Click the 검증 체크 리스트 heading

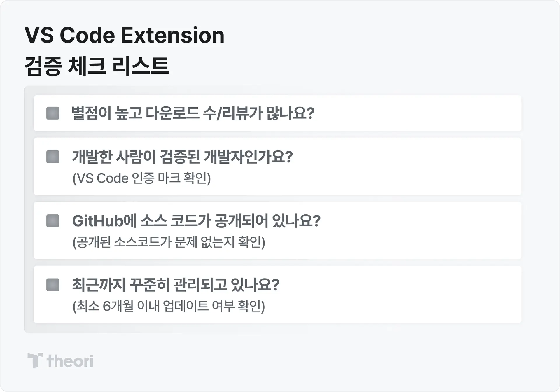pyautogui.click(x=97, y=66)
